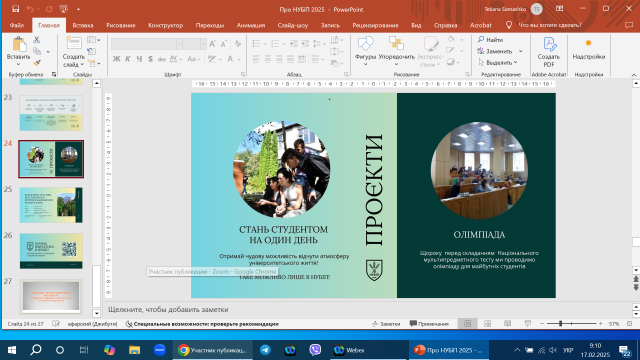The height and width of the screenshot is (360, 640).
Task: Open Viber from the Windows taskbar
Action: (x=315, y=350)
